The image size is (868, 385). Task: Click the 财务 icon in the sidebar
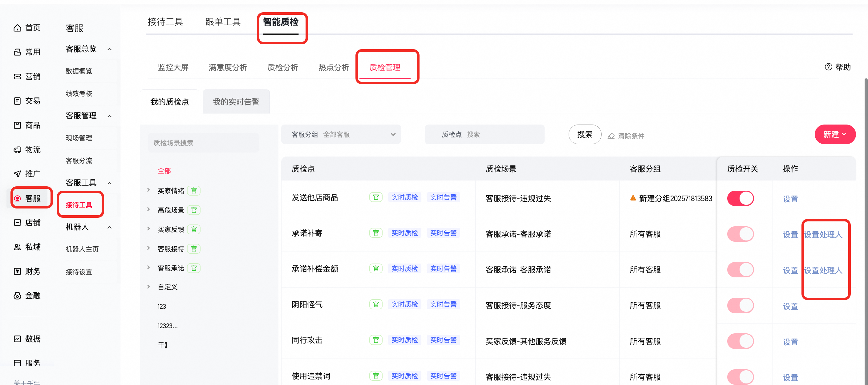[x=18, y=271]
